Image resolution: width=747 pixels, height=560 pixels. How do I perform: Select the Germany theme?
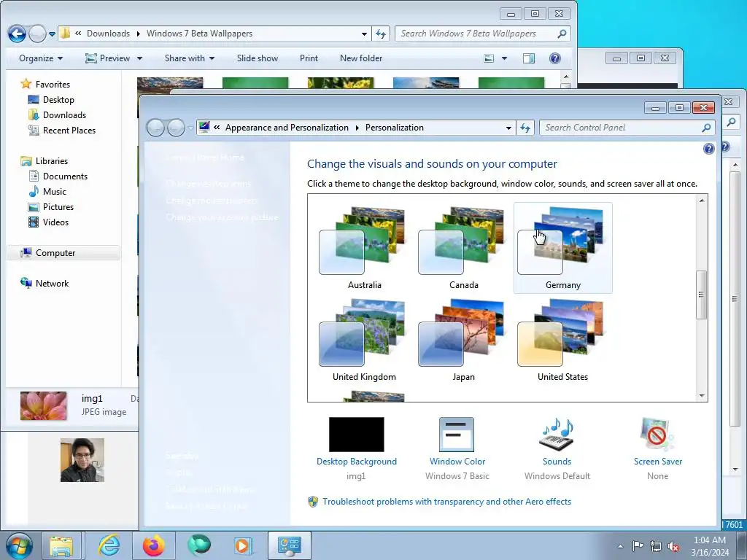pyautogui.click(x=562, y=248)
